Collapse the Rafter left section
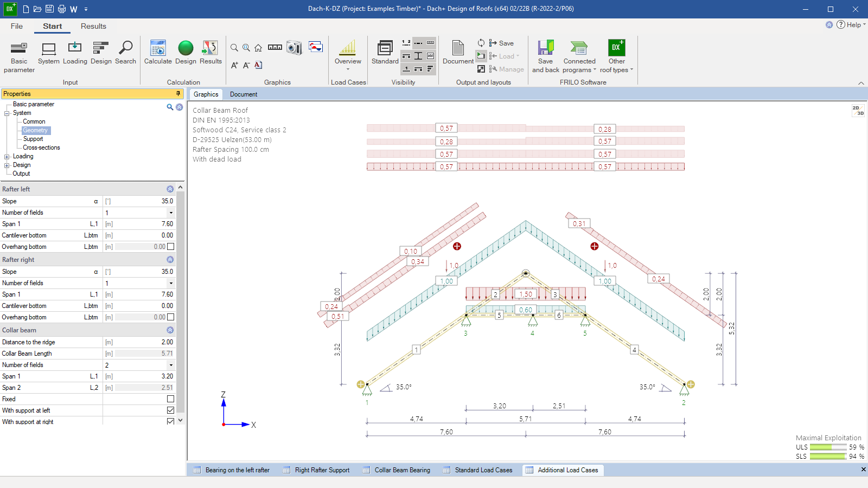The image size is (868, 488). point(170,189)
